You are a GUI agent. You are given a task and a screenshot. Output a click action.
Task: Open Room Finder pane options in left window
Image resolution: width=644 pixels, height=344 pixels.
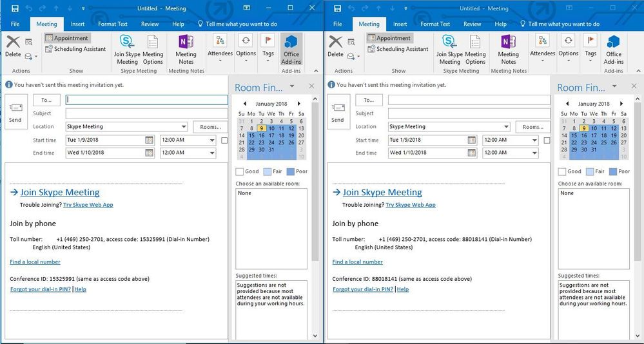click(292, 86)
